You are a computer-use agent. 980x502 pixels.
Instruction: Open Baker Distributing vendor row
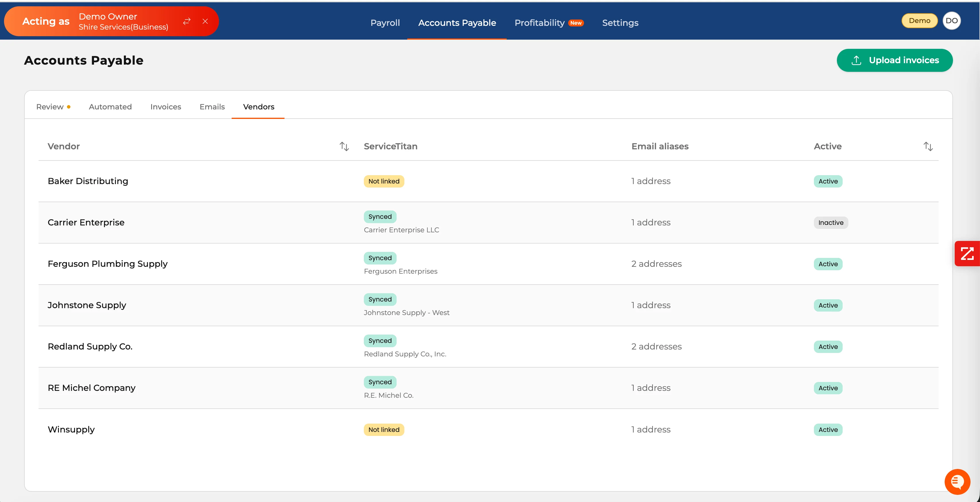pos(488,182)
